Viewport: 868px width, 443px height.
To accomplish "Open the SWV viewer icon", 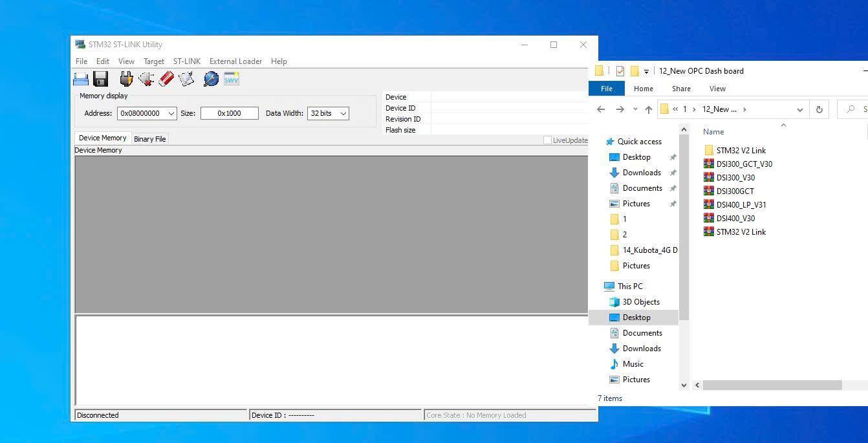I will click(x=232, y=79).
